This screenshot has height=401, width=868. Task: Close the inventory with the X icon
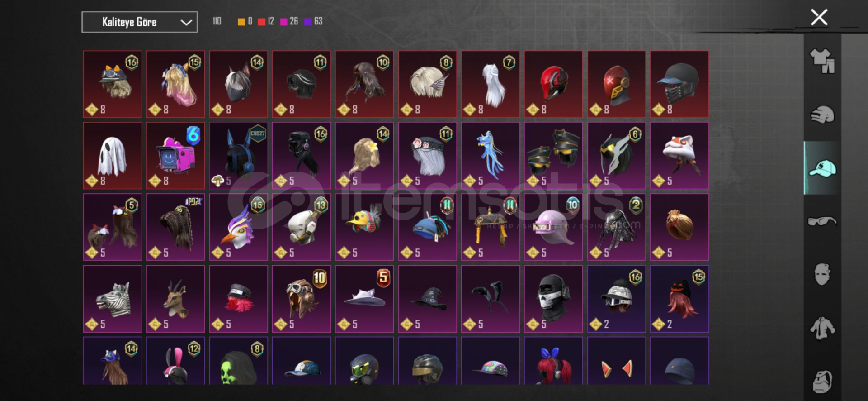819,18
